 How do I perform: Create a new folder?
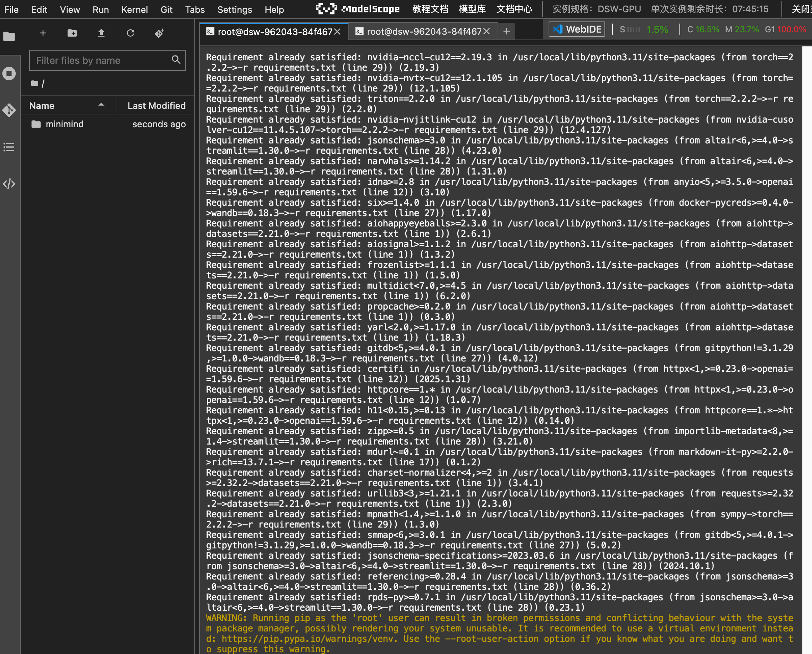coord(72,33)
